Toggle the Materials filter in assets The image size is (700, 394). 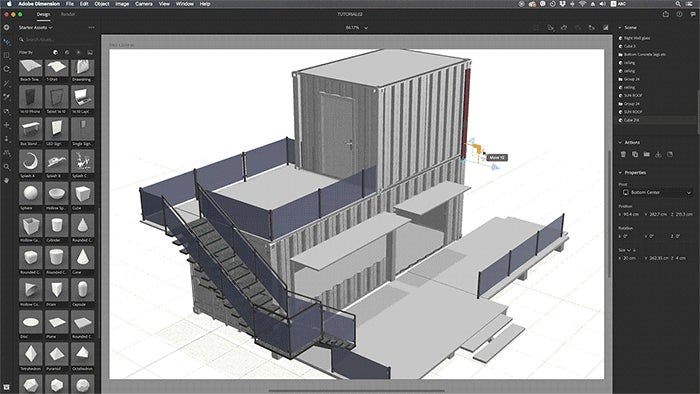pyautogui.click(x=67, y=52)
